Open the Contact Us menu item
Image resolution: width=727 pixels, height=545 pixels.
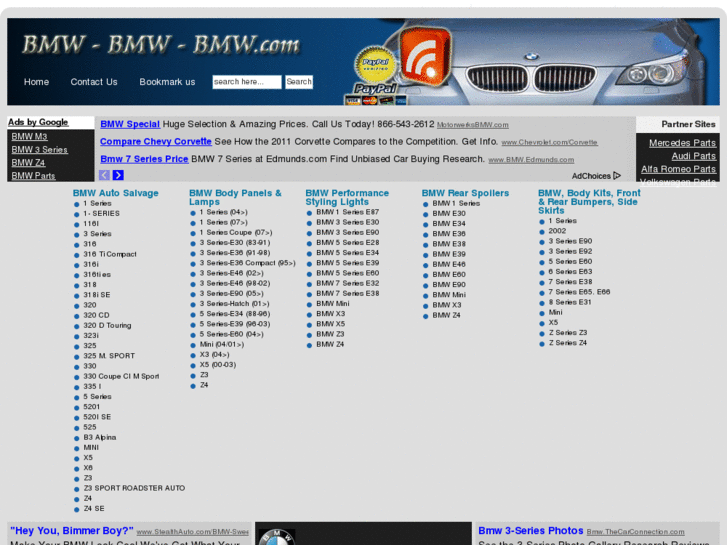tap(94, 82)
